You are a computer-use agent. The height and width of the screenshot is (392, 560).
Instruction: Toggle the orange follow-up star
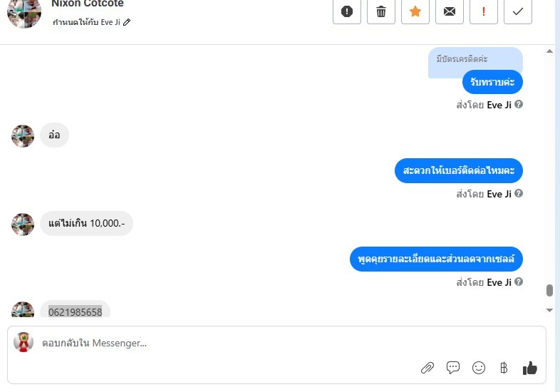point(415,11)
